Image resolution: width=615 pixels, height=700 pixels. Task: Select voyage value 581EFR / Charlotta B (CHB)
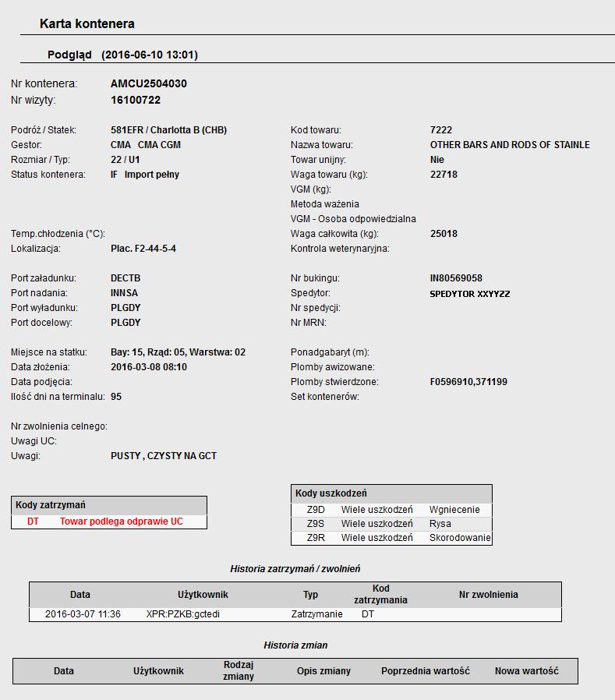point(168,130)
